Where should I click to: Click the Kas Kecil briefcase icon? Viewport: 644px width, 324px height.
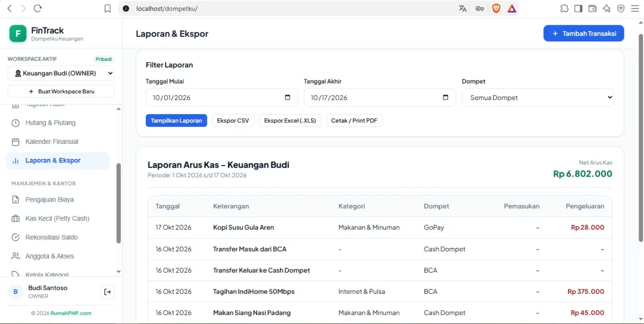point(16,218)
